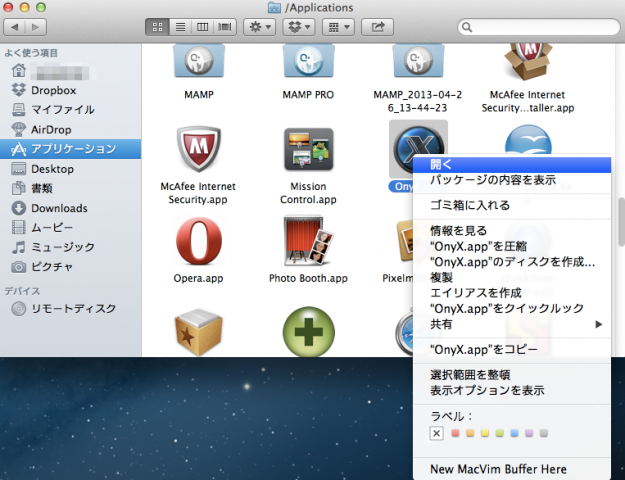
Task: Click the Finder search field
Action: [x=537, y=27]
